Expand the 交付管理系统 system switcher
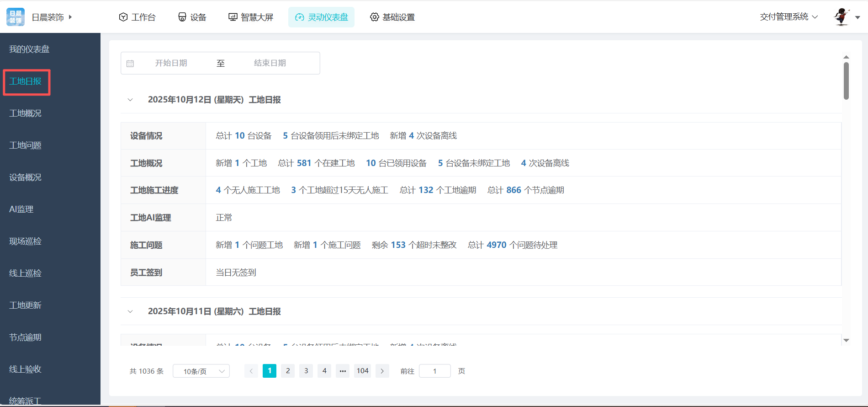 [789, 17]
